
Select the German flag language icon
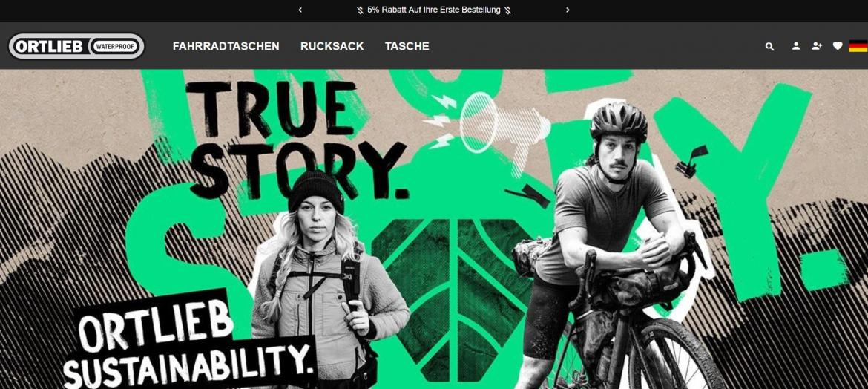pos(858,46)
